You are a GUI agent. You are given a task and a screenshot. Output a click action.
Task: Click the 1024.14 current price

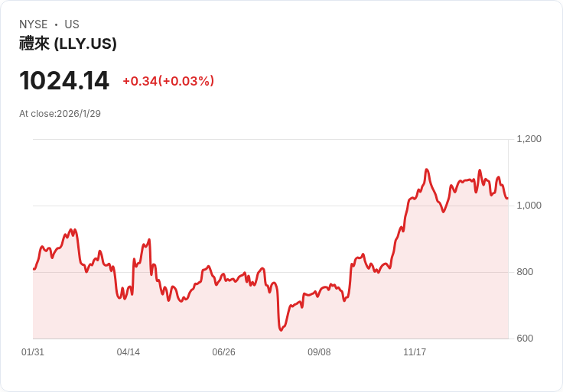coord(64,81)
